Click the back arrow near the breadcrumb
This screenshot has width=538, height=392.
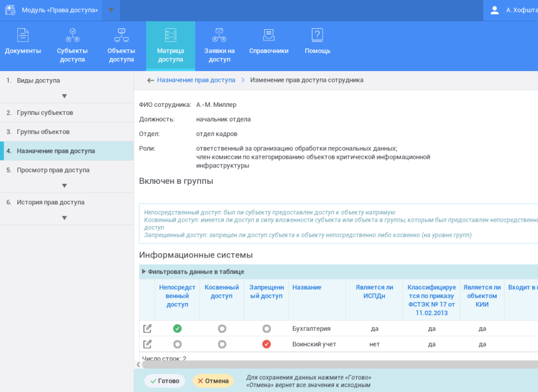tap(150, 79)
